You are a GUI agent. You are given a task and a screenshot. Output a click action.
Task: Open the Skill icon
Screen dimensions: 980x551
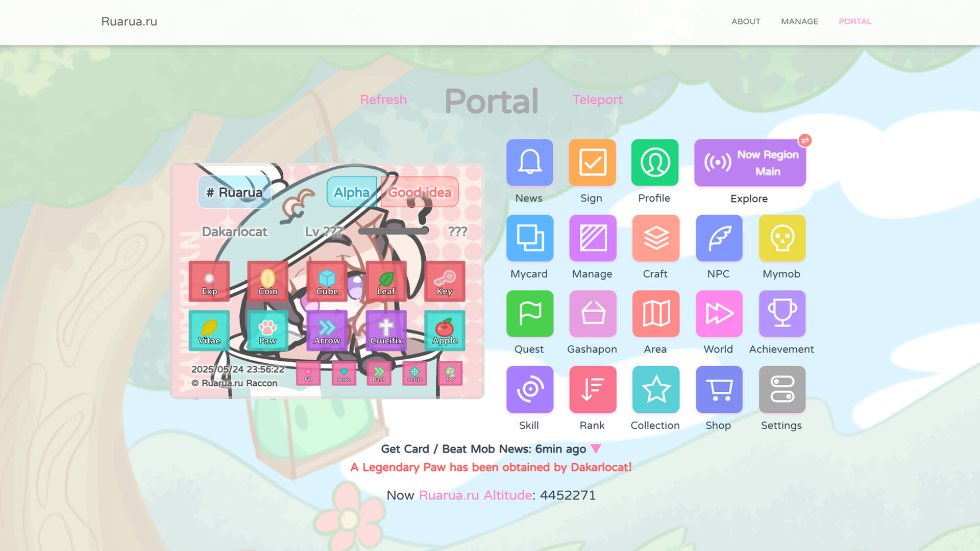pos(529,389)
